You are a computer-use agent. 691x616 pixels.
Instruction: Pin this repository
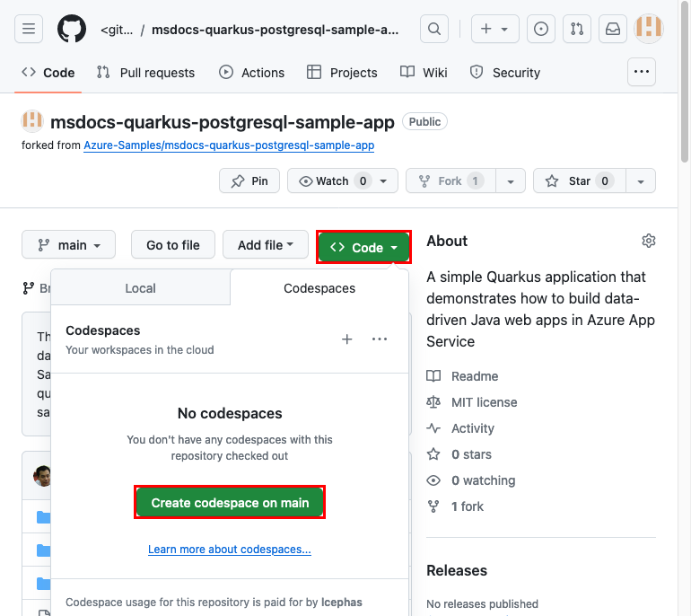point(249,181)
